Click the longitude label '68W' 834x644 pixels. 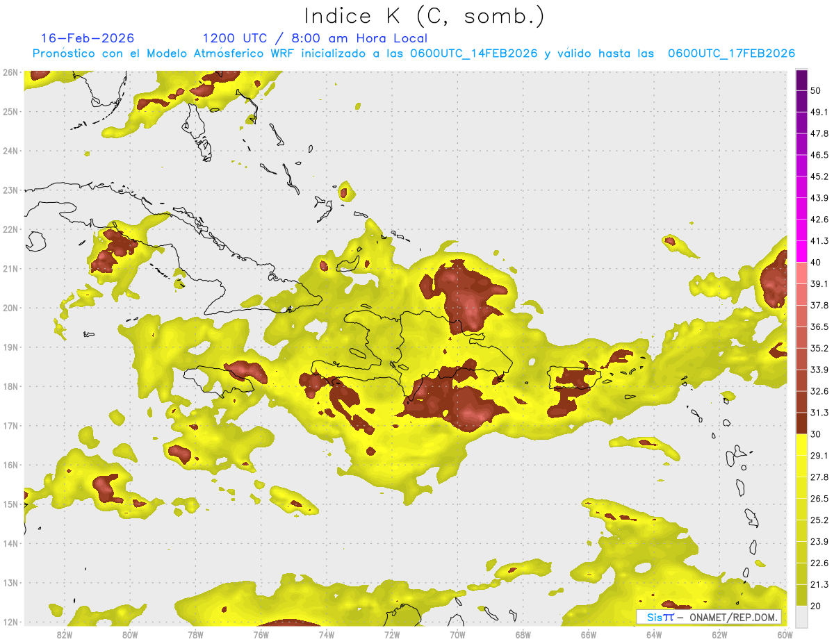point(523,634)
